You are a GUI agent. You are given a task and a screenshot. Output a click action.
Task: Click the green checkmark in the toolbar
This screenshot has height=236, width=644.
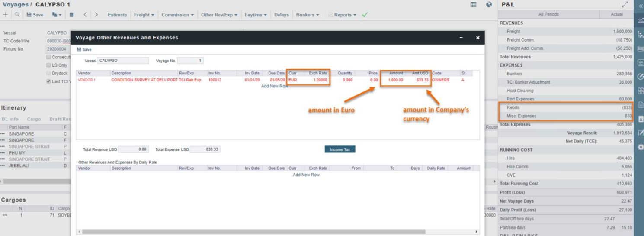point(365,15)
